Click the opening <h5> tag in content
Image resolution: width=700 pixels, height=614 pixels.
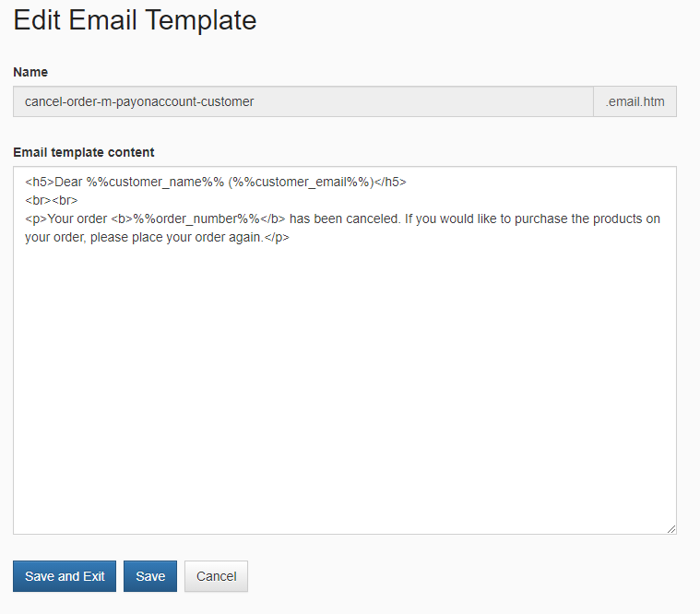pyautogui.click(x=40, y=182)
